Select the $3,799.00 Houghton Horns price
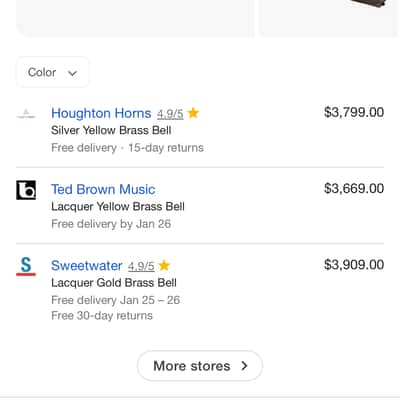The image size is (400, 400). (x=354, y=112)
